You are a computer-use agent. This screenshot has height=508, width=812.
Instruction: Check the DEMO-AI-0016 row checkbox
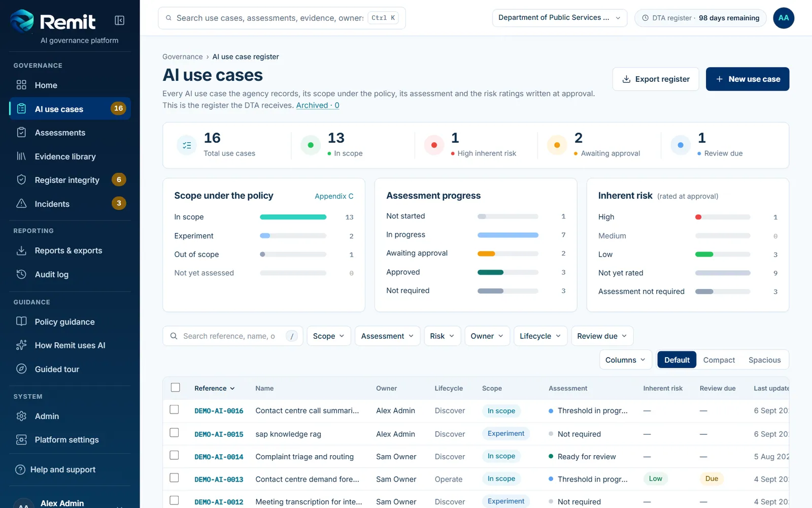[174, 409]
